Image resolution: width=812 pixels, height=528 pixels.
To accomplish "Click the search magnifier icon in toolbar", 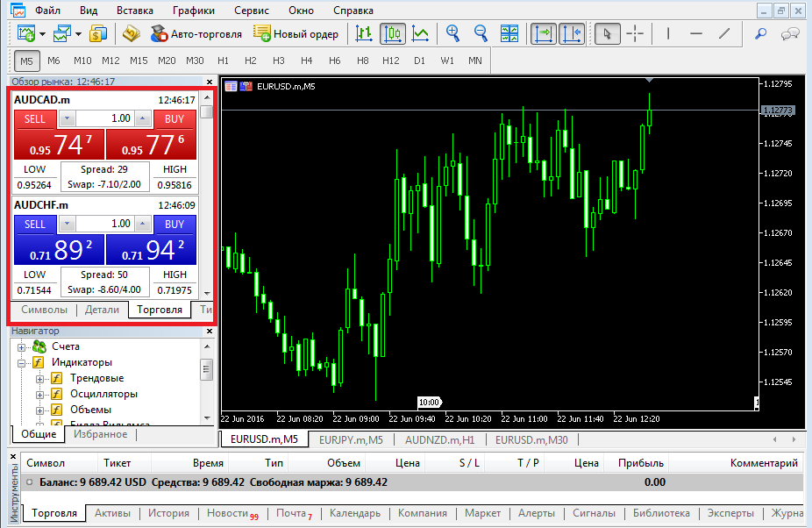I will 761,34.
